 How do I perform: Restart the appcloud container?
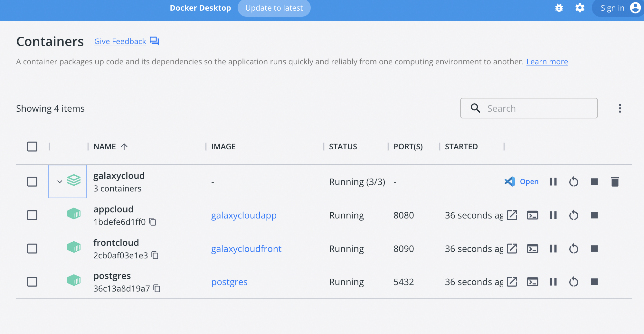[x=574, y=215]
